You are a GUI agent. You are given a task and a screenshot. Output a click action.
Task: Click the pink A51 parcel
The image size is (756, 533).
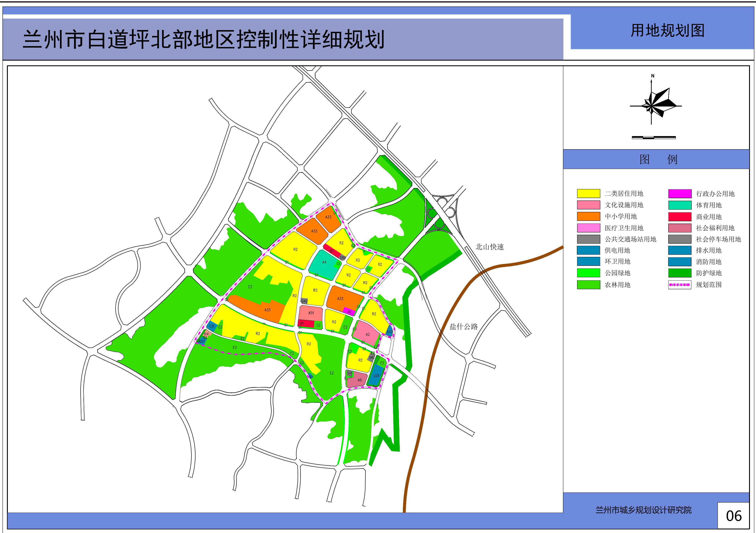tap(311, 313)
